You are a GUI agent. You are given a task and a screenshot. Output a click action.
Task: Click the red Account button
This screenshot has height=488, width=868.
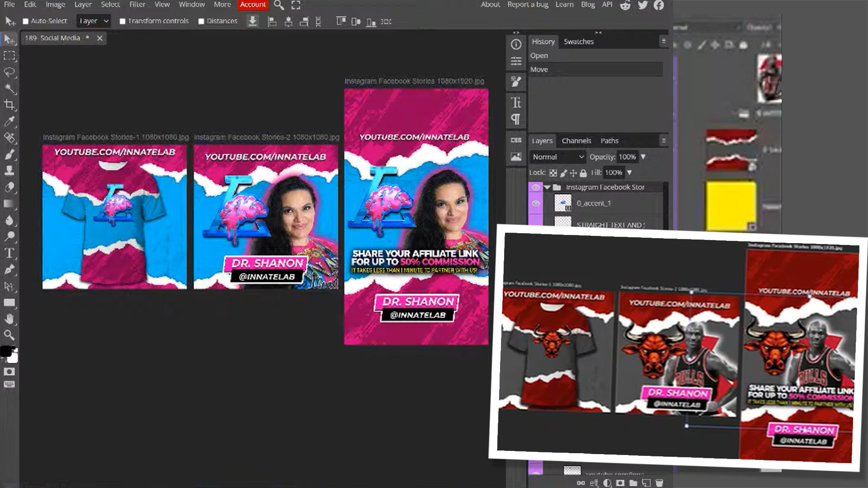[253, 5]
